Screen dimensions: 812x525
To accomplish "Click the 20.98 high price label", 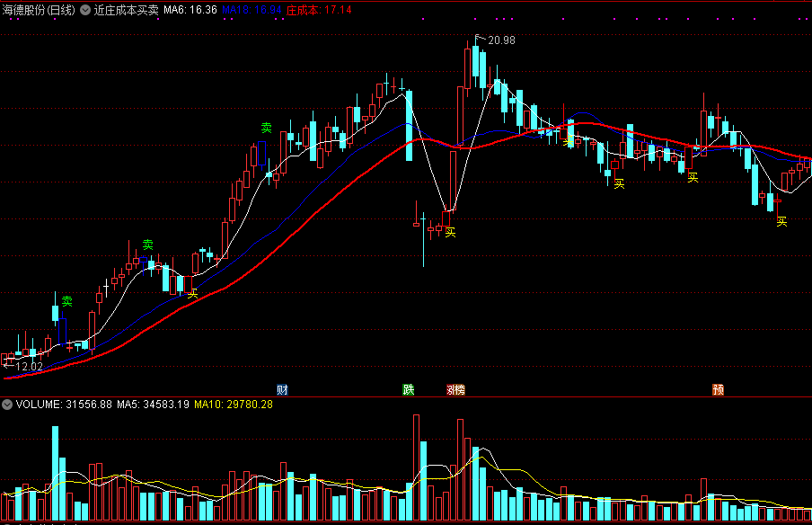I will 501,40.
